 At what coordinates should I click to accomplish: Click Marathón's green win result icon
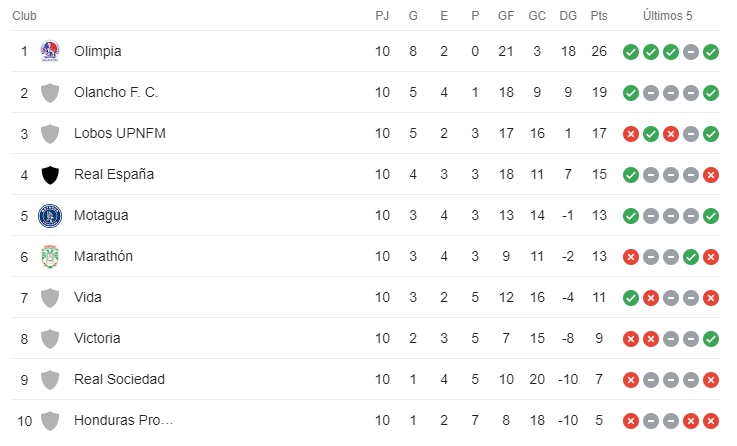[x=691, y=257]
